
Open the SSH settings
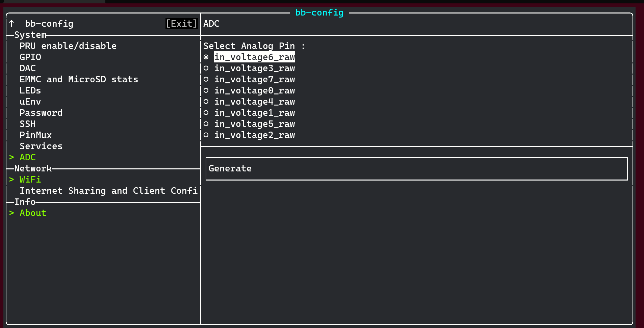pyautogui.click(x=27, y=124)
